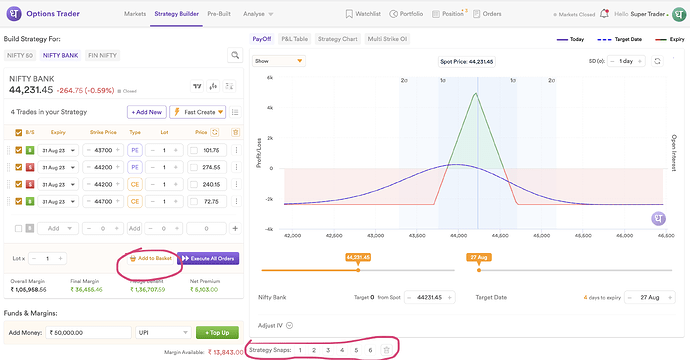Click the + Add New button
This screenshot has width=690, height=360.
pos(147,112)
